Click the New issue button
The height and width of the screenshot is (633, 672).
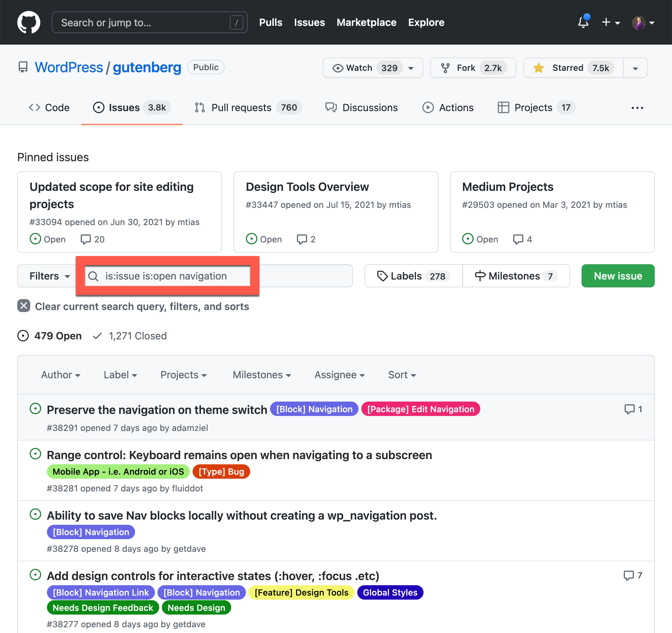tap(618, 276)
